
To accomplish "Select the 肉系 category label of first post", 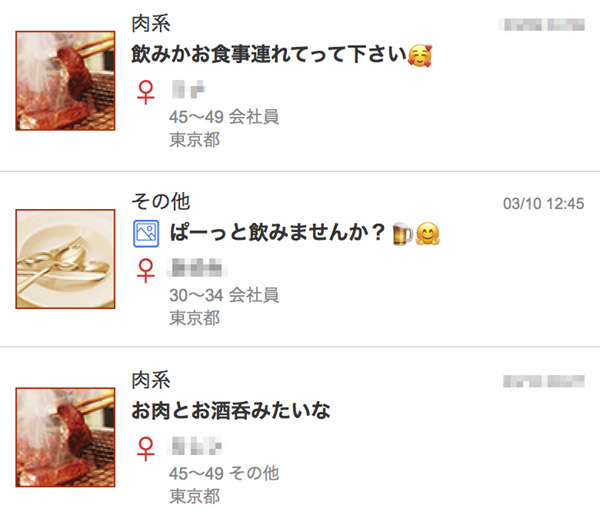I will (151, 24).
